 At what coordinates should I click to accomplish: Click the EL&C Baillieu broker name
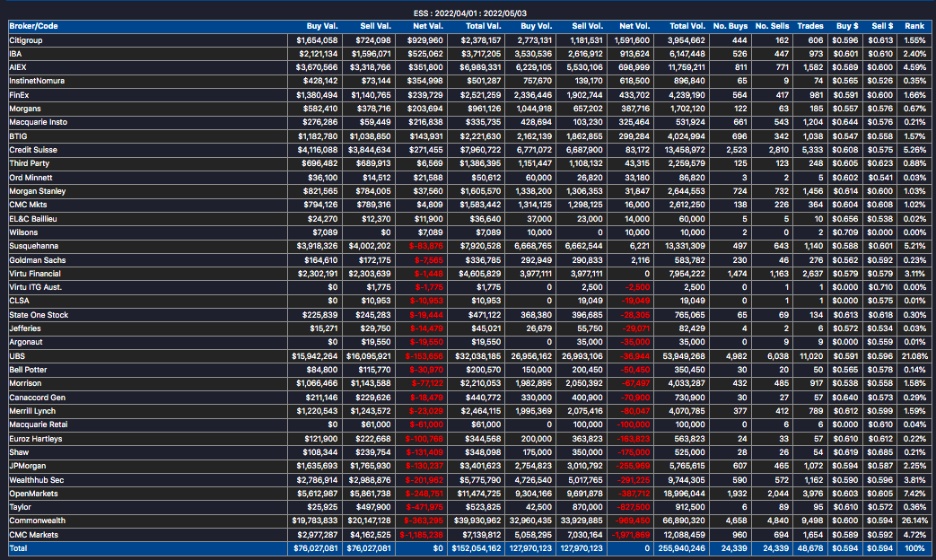coord(33,218)
